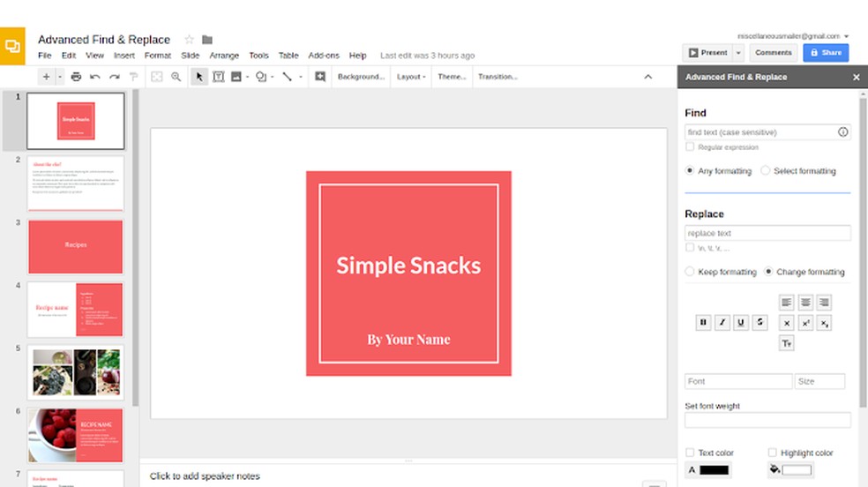Select the text box tool

click(219, 77)
